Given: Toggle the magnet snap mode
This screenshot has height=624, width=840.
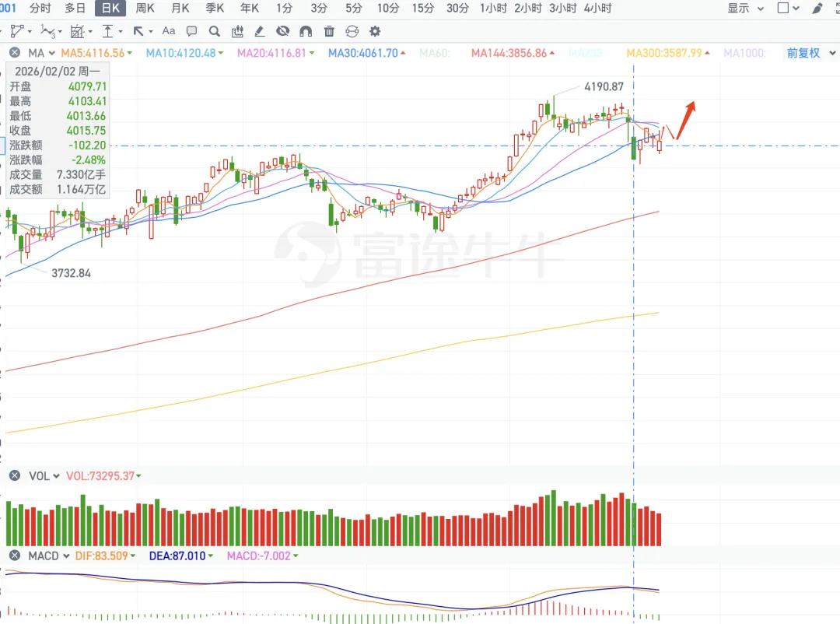Looking at the screenshot, I should coord(306,31).
